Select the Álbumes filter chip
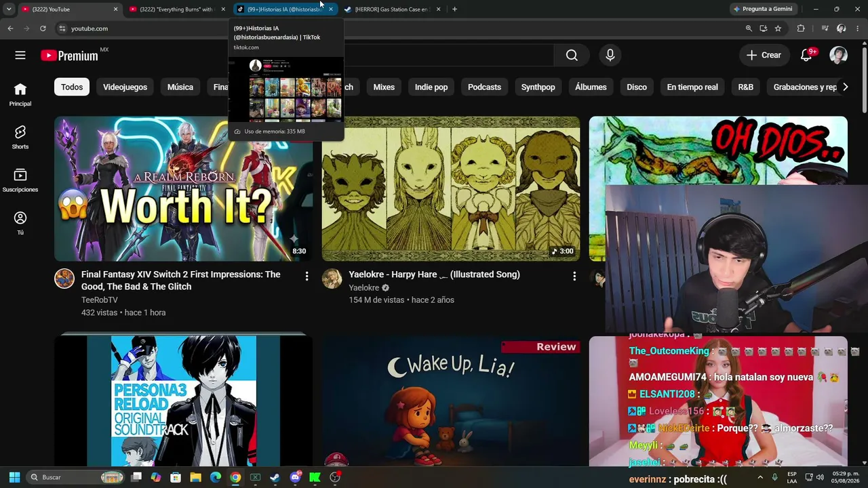The image size is (868, 488). tap(591, 87)
